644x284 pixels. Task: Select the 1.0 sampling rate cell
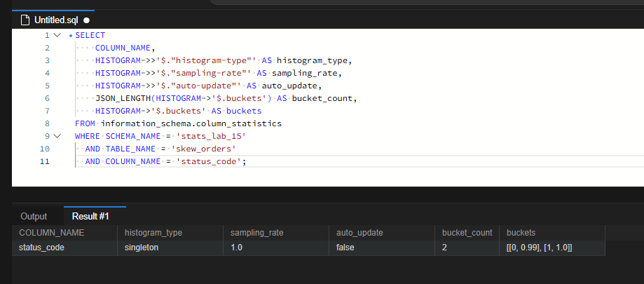click(x=276, y=248)
